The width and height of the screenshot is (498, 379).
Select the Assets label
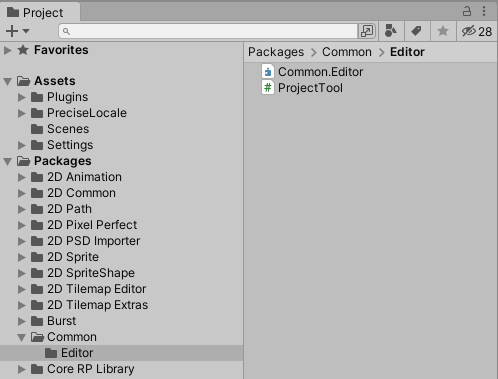(x=55, y=81)
